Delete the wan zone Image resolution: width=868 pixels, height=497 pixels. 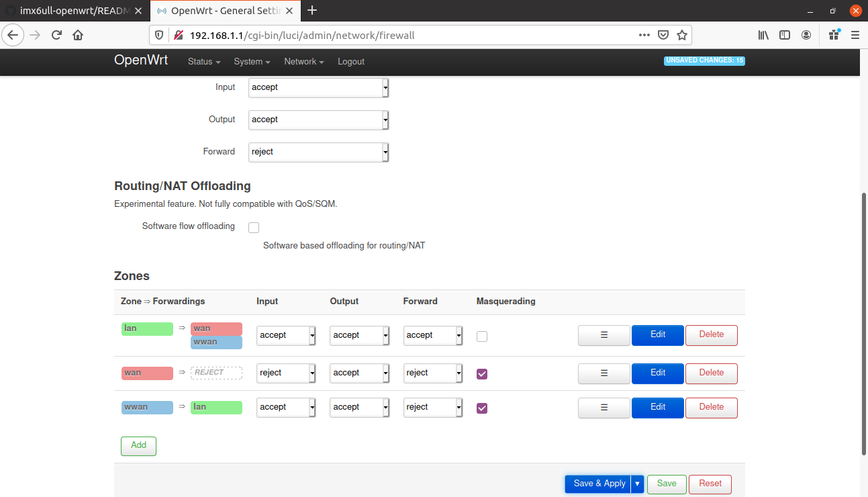click(x=712, y=373)
